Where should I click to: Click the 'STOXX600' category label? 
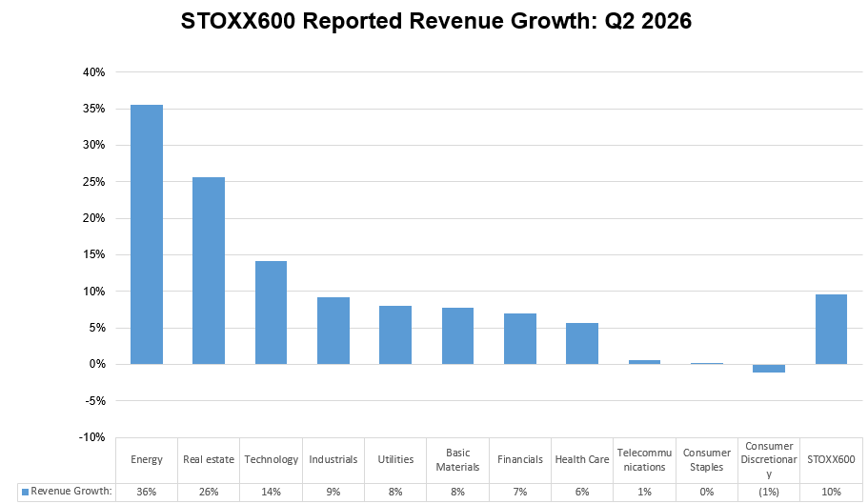click(x=831, y=459)
